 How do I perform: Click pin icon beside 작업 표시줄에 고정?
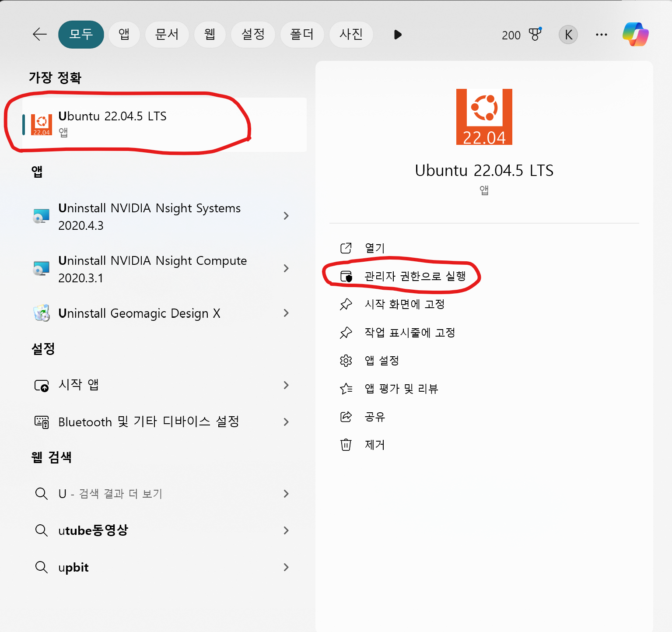point(346,333)
